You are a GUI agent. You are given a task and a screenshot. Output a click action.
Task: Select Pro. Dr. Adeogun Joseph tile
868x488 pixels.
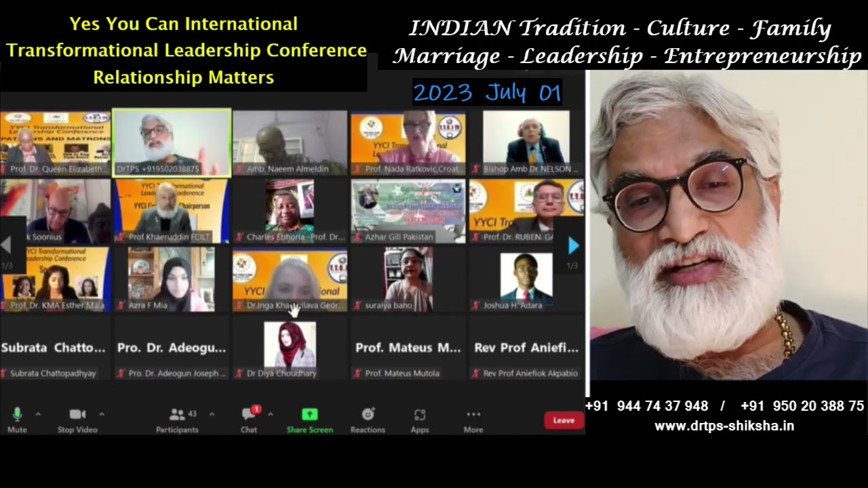coord(172,347)
